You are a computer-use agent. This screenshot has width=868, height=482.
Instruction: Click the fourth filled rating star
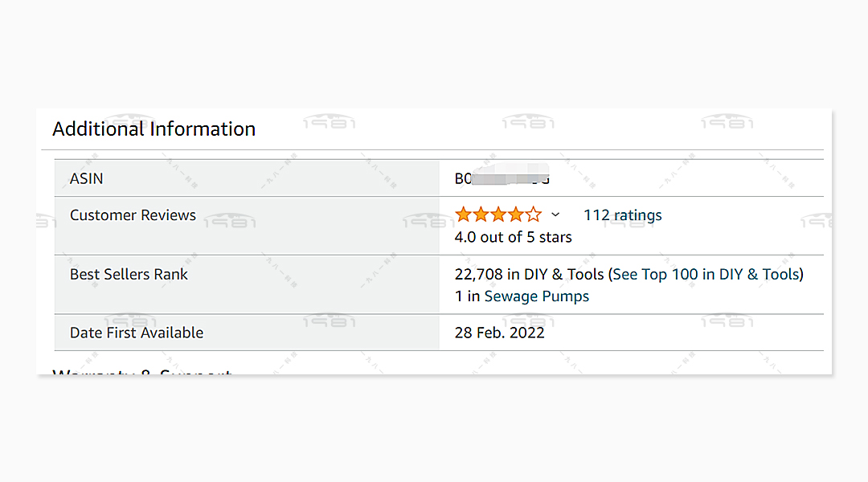pyautogui.click(x=516, y=214)
